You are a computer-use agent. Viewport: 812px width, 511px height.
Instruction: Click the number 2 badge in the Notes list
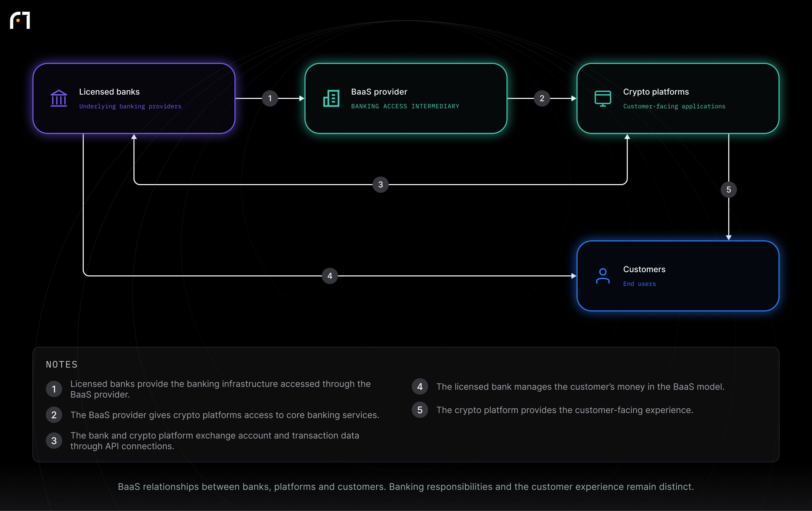[x=54, y=415]
